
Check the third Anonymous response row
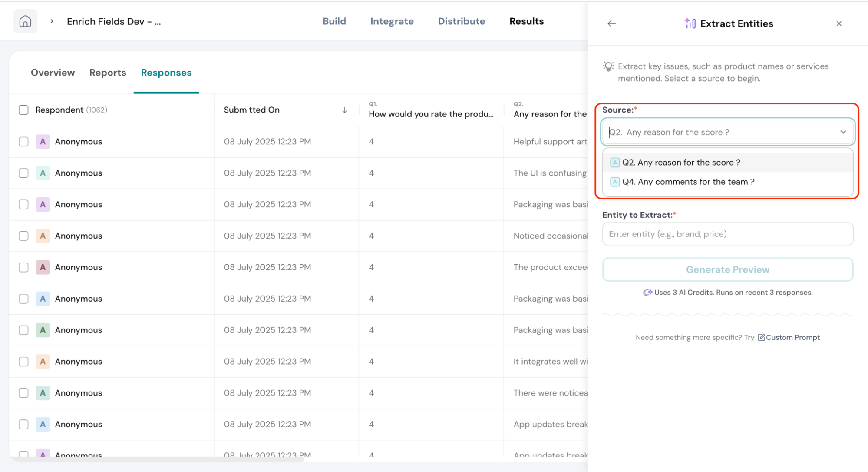tap(23, 204)
